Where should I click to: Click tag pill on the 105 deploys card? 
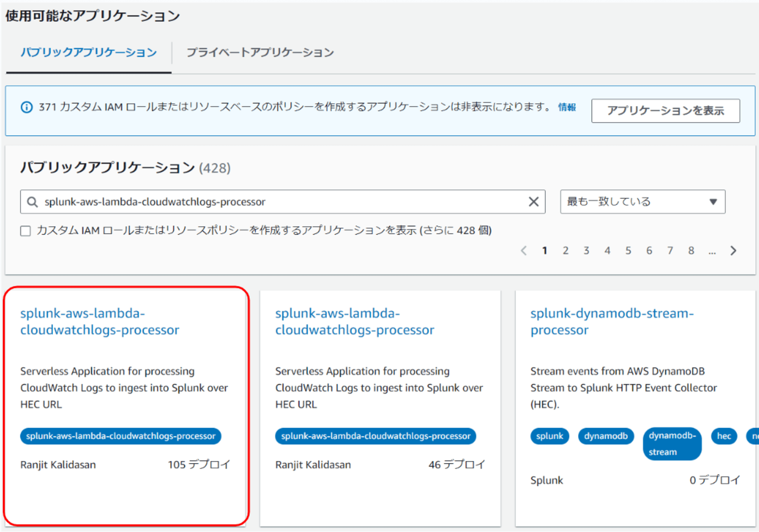[121, 436]
